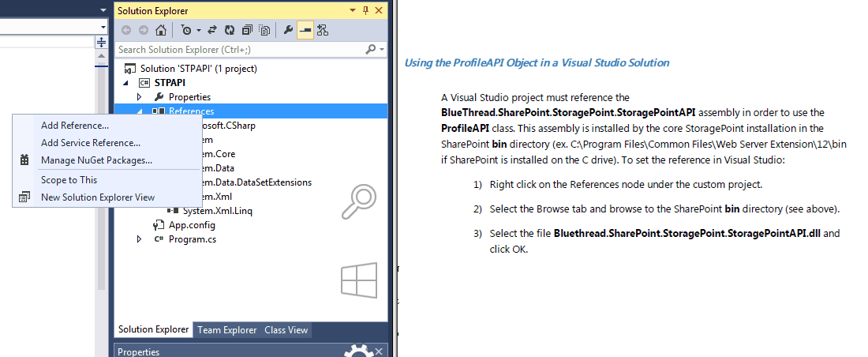Image resolution: width=868 pixels, height=357 pixels.
Task: Toggle the Preview Selected Items button
Action: coord(305,30)
